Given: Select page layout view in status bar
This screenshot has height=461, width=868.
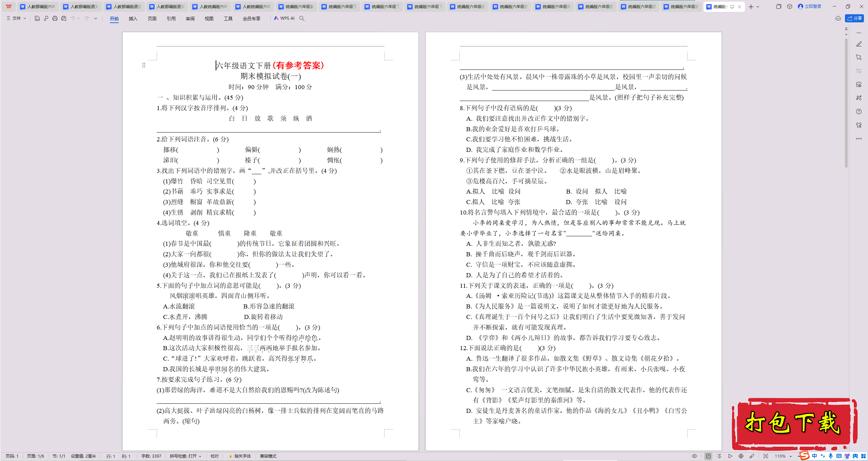Looking at the screenshot, I should pos(708,456).
